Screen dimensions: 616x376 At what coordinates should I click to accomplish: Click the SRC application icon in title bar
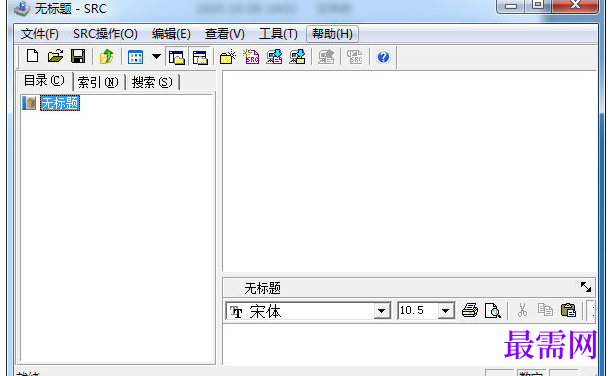click(x=22, y=9)
